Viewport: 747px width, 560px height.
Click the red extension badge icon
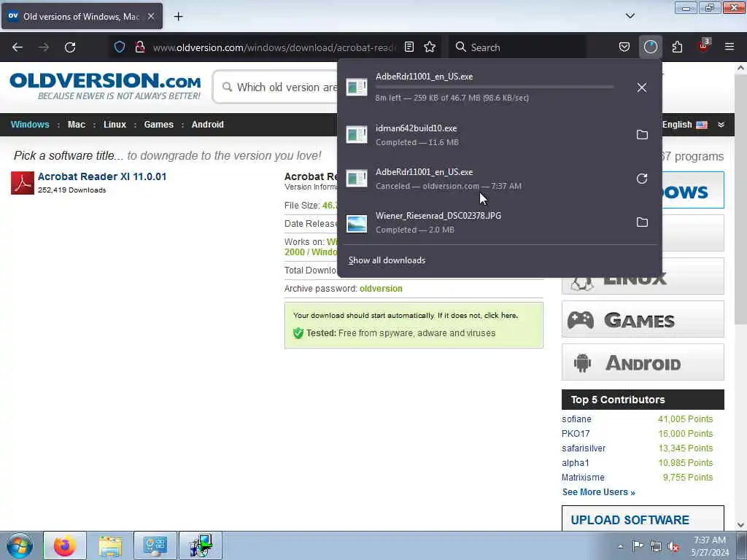704,46
